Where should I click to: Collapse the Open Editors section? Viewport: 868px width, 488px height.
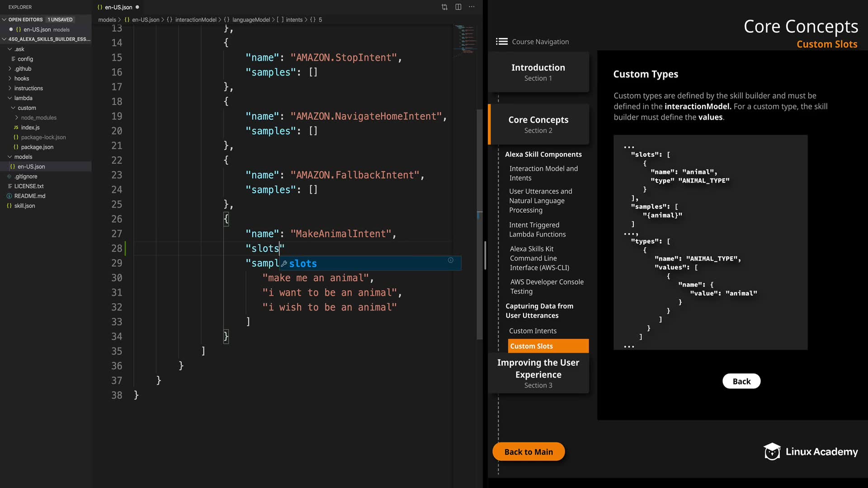(4, 19)
